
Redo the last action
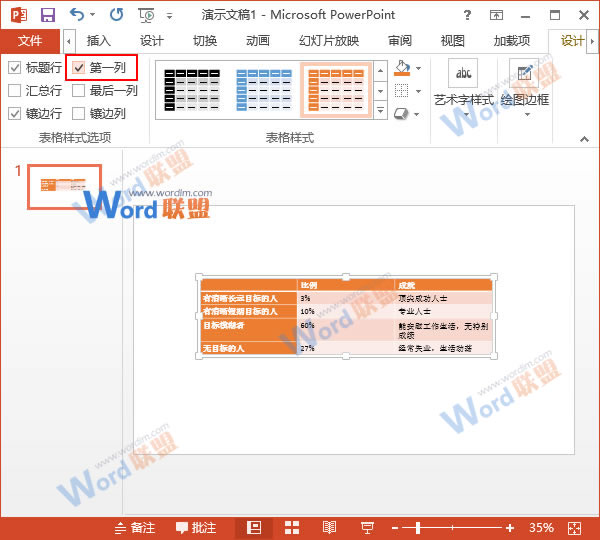[116, 15]
